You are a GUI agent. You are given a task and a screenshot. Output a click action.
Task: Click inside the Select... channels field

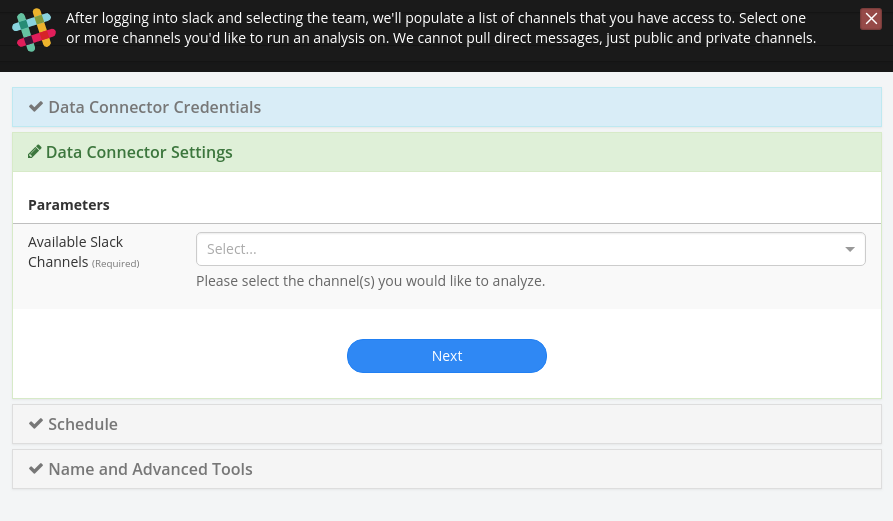[x=531, y=249]
